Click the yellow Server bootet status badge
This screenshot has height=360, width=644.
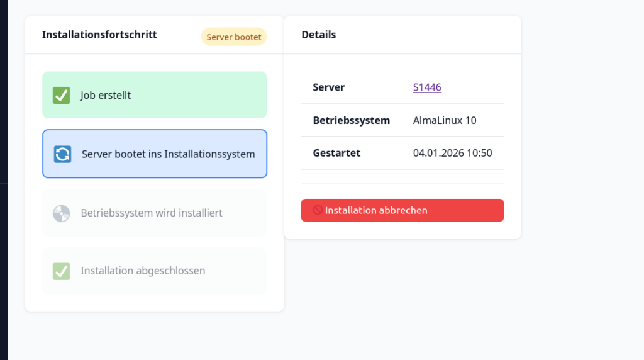click(x=234, y=37)
